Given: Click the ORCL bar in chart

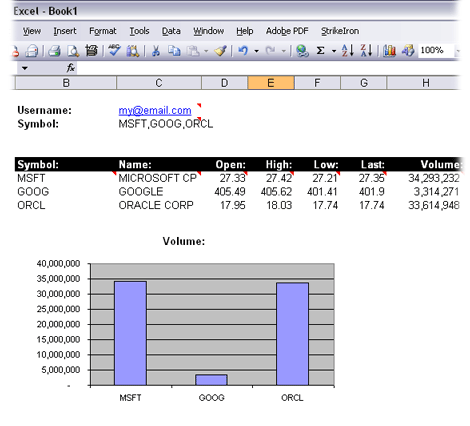Looking at the screenshot, I should [292, 334].
